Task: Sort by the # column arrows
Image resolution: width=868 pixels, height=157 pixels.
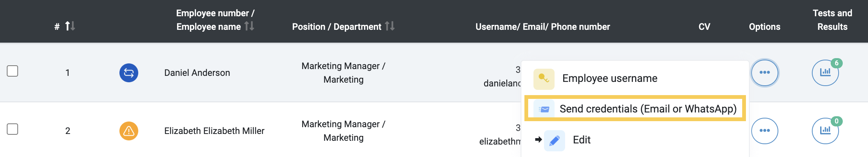Action: point(70,26)
